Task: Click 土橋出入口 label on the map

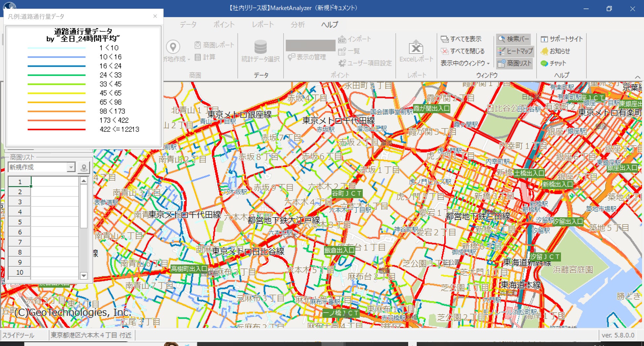Action: pos(529,173)
